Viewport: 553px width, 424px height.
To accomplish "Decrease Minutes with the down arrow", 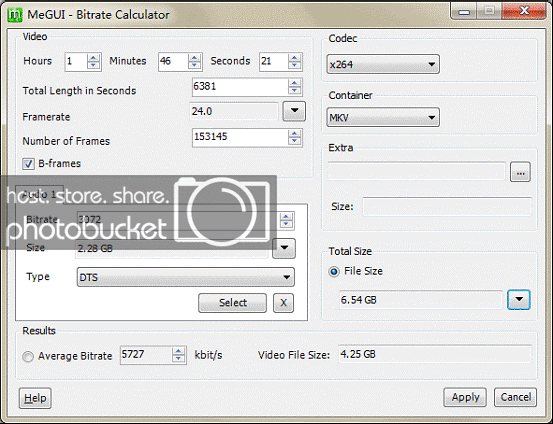I will tap(194, 66).
